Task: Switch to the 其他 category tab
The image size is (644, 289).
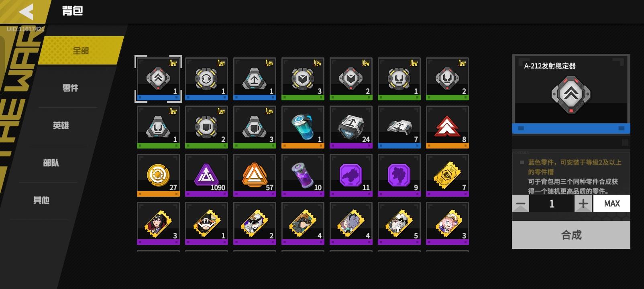Action: pyautogui.click(x=41, y=200)
